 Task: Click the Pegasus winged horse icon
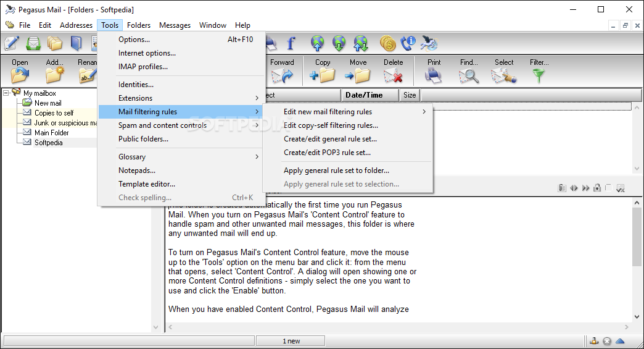pos(429,43)
